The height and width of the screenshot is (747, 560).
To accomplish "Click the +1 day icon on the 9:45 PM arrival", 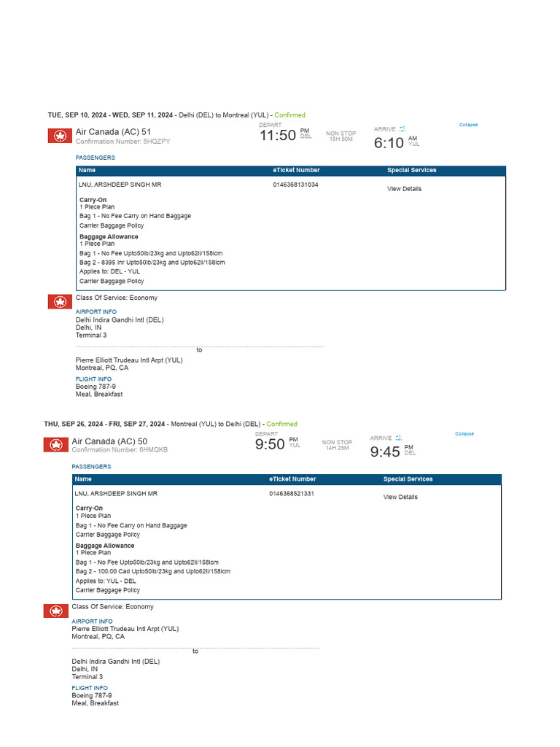I will 398,438.
